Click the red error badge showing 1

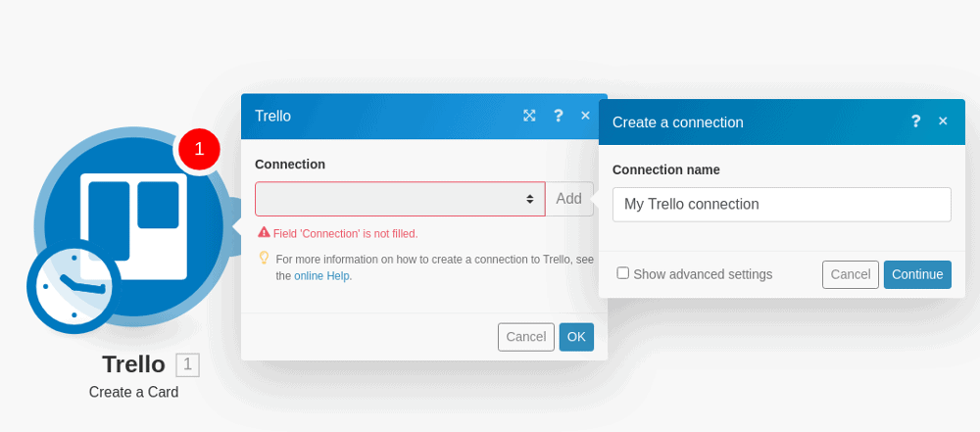point(199,150)
